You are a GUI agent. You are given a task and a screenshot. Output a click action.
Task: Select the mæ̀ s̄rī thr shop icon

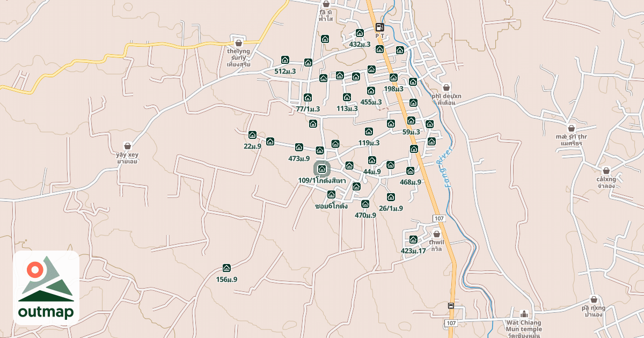click(x=572, y=128)
